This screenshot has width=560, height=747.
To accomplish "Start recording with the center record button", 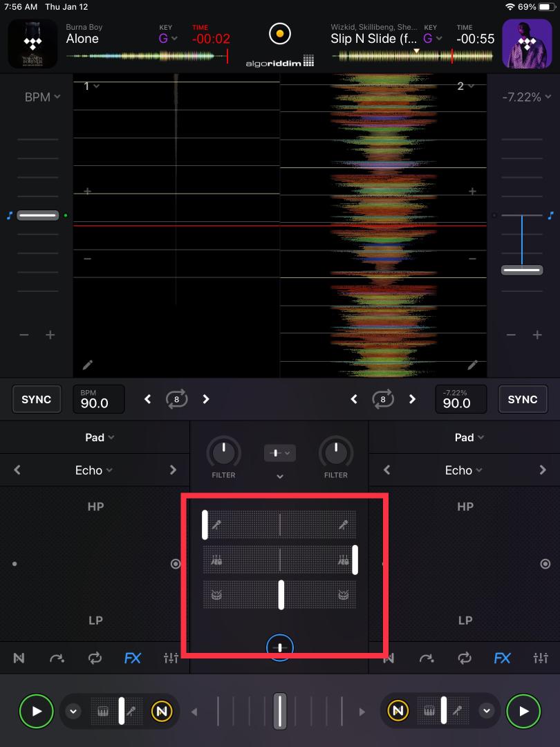I will (x=279, y=34).
